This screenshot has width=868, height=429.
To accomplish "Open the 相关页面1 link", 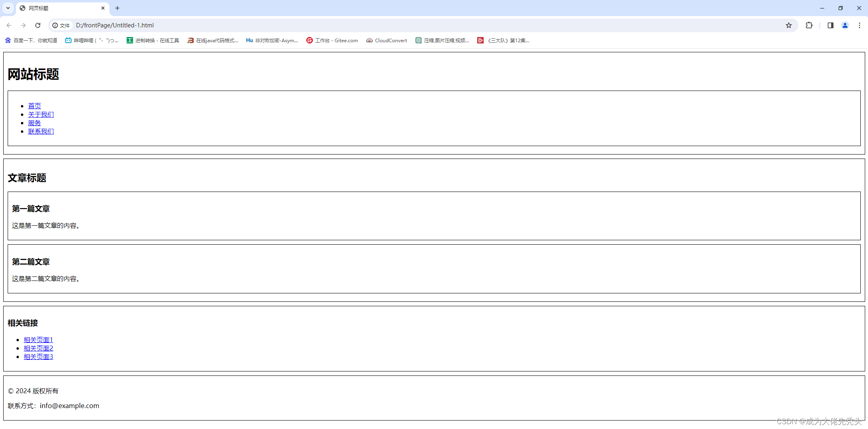I will click(x=38, y=340).
